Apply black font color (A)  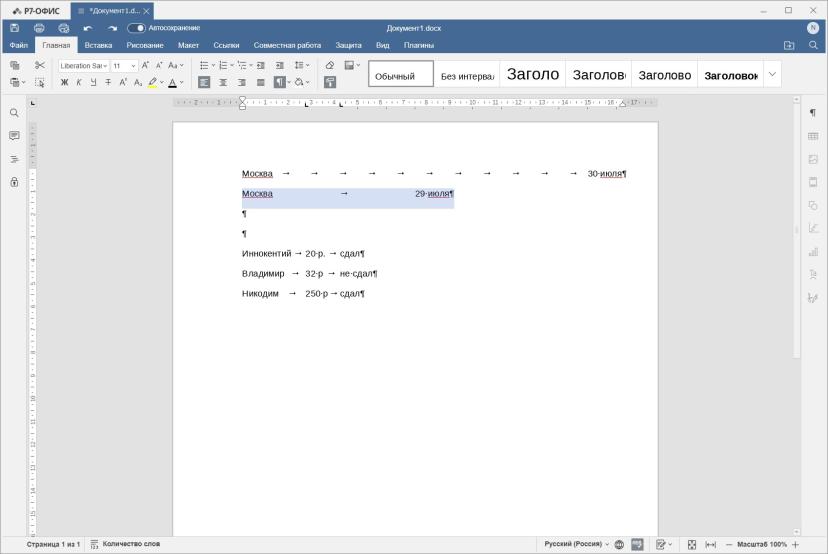tap(172, 82)
